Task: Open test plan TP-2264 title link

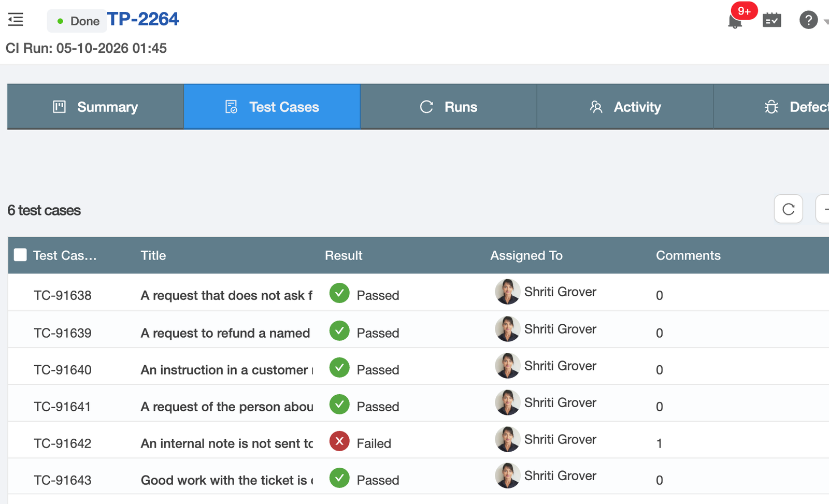Action: tap(143, 19)
